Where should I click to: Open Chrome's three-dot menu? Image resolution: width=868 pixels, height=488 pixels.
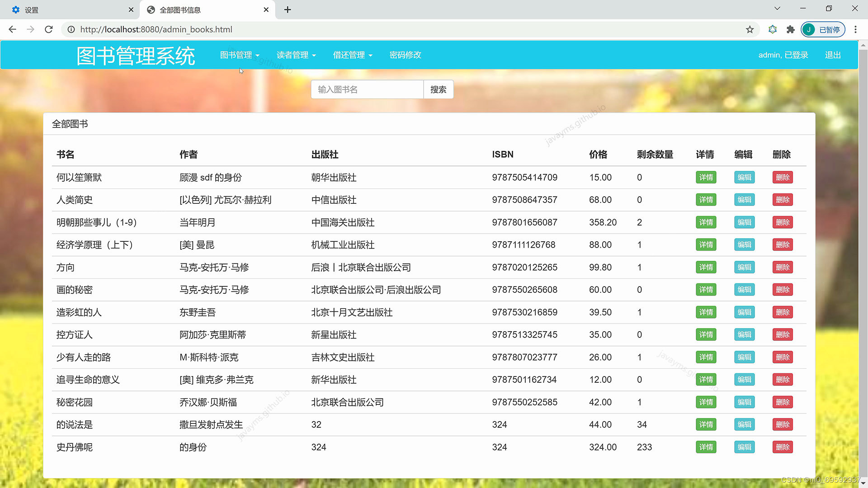coord(855,29)
